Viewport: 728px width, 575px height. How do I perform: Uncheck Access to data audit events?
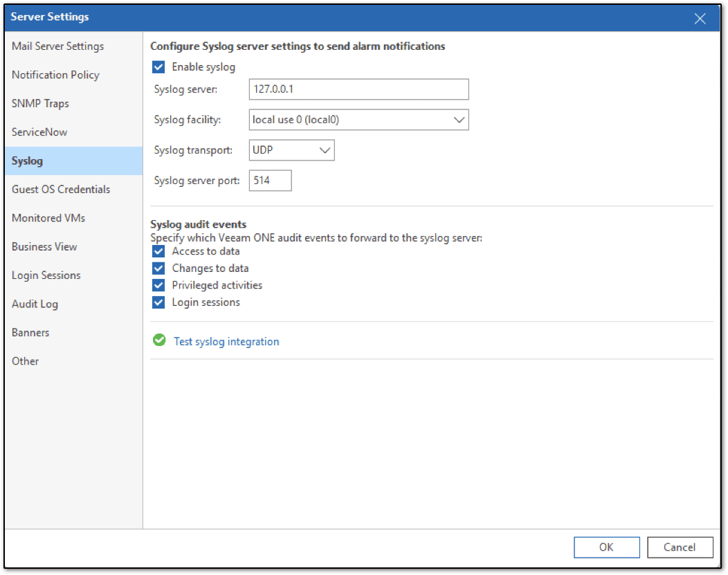pos(159,251)
